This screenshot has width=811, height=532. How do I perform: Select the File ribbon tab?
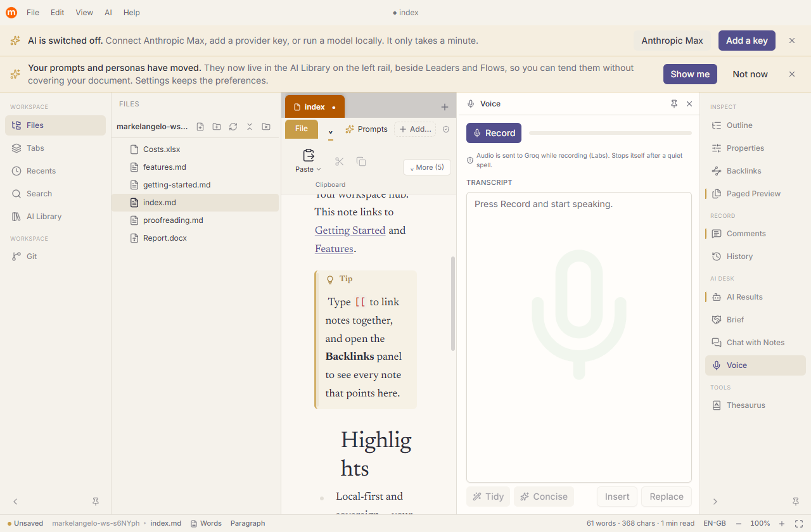[x=302, y=129]
